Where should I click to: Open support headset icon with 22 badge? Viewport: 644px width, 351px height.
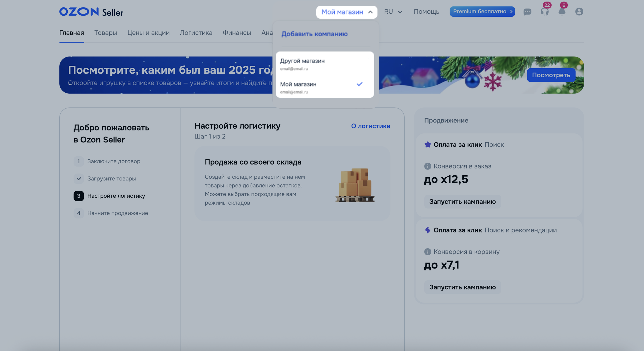[544, 12]
